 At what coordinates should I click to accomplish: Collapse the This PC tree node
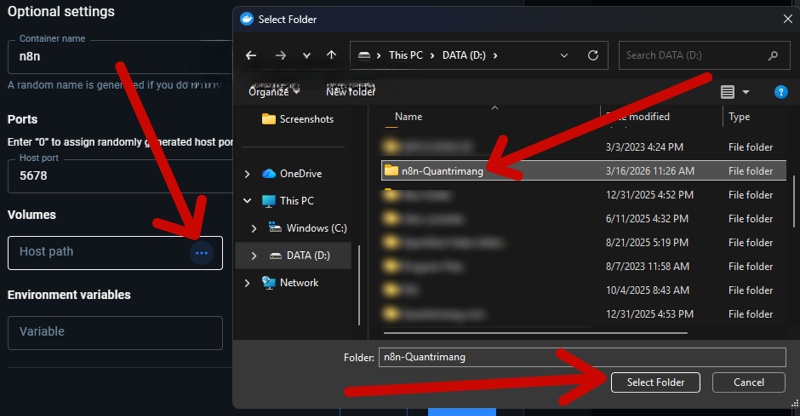pyautogui.click(x=247, y=201)
